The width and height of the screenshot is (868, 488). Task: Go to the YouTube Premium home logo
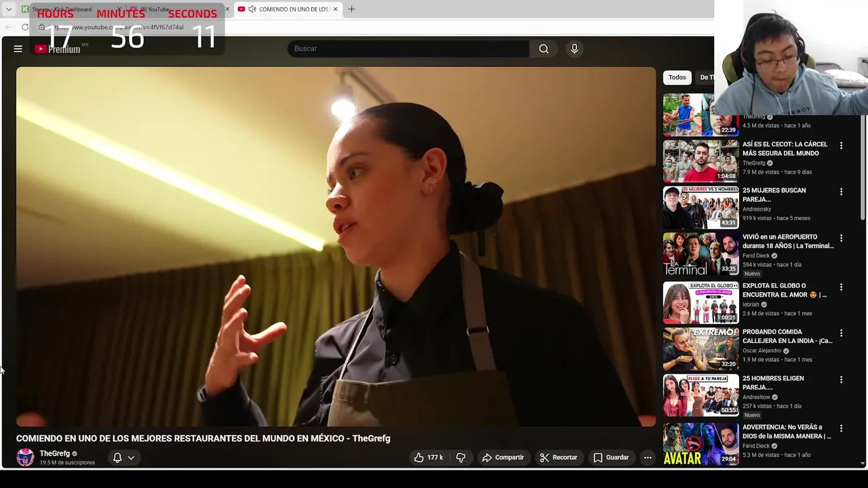coord(58,49)
